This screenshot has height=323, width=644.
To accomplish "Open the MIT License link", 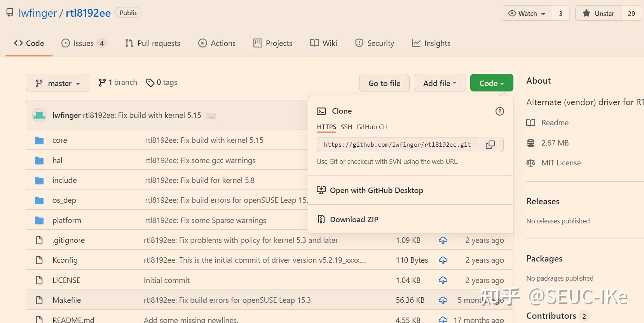I will click(x=561, y=163).
